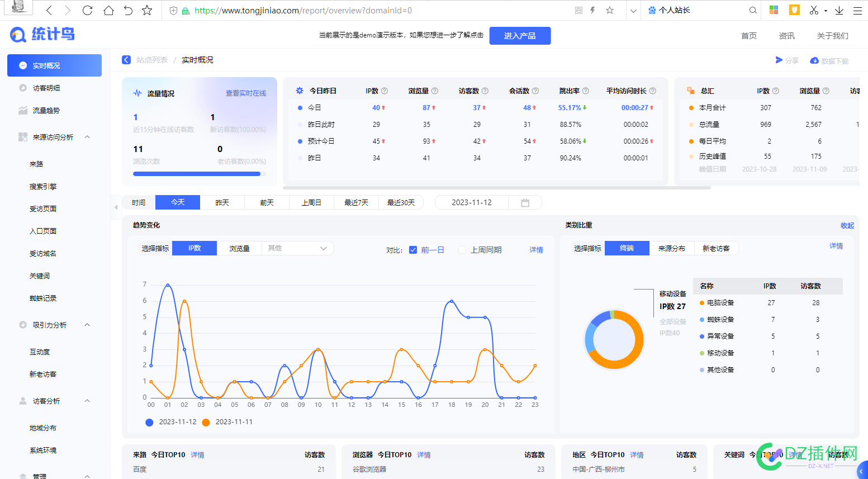Open the 其他 metric dropdown
This screenshot has width=868, height=479.
[297, 248]
